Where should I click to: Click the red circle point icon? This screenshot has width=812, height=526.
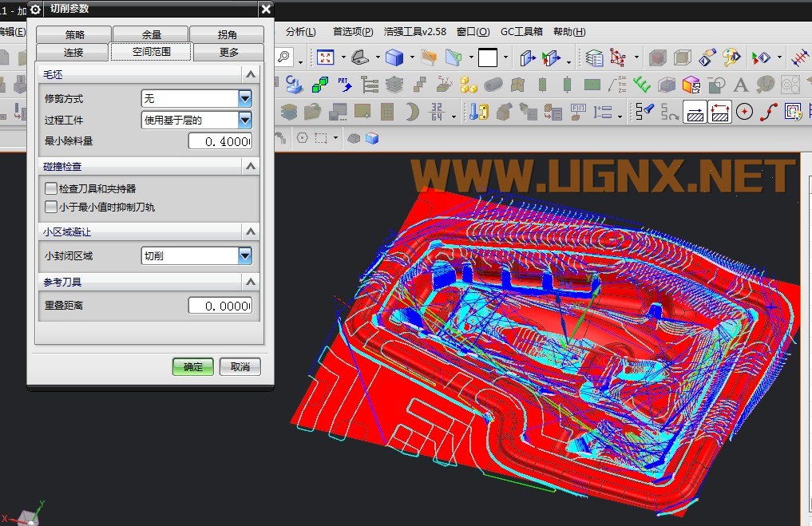745,112
